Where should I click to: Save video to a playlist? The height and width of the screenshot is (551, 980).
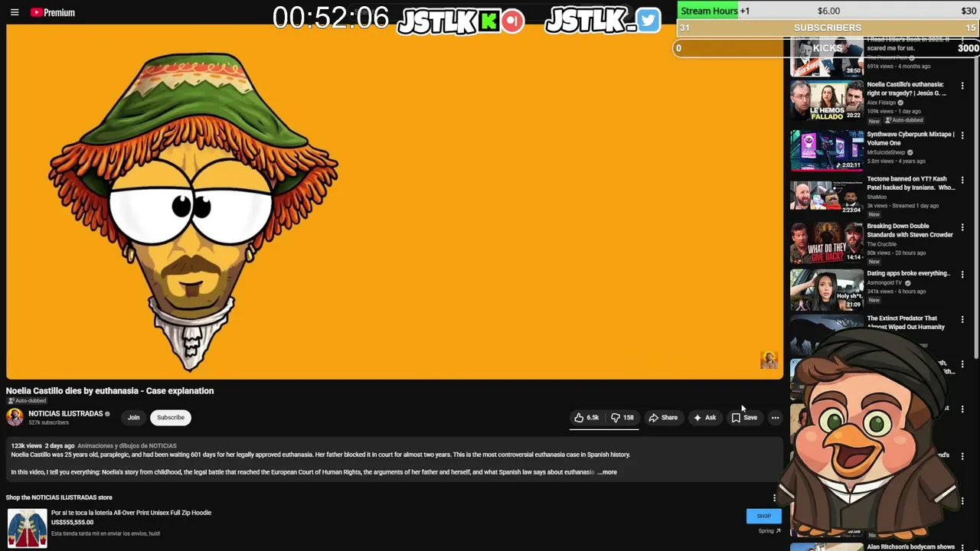[744, 418]
